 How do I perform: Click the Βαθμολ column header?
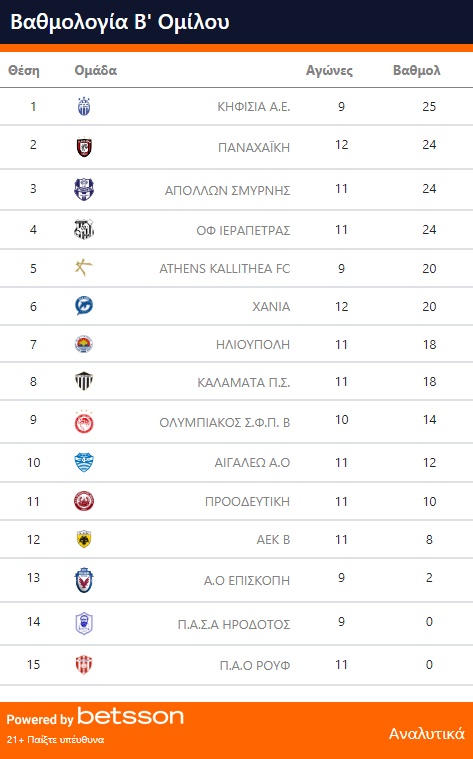[x=417, y=71]
